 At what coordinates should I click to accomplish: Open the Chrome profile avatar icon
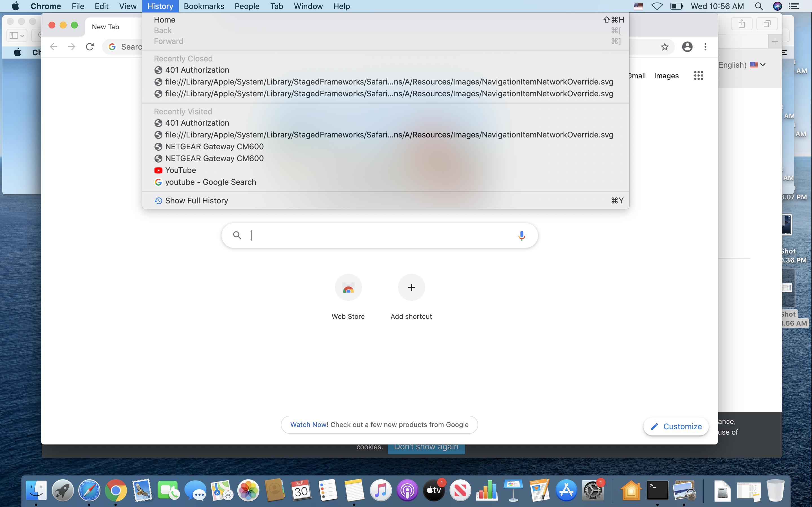687,46
